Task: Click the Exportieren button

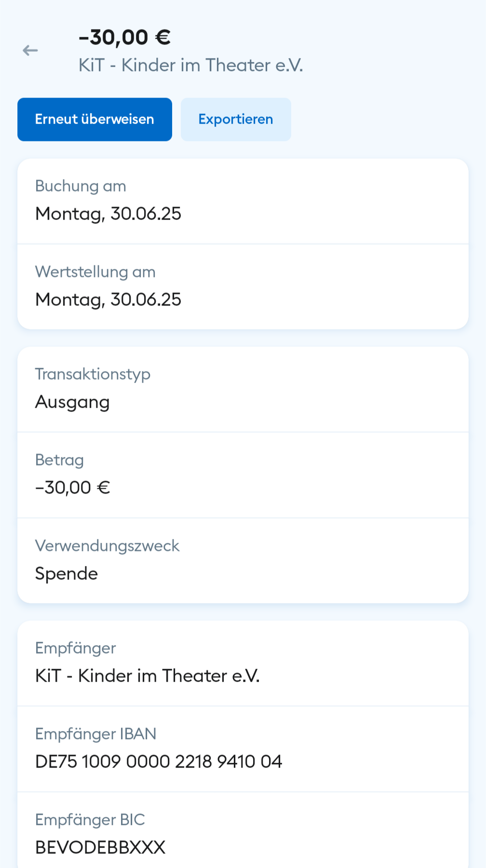Action: tap(236, 120)
